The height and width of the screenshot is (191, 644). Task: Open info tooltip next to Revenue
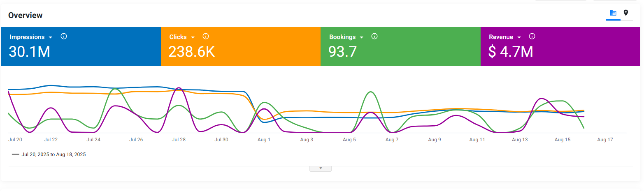532,37
